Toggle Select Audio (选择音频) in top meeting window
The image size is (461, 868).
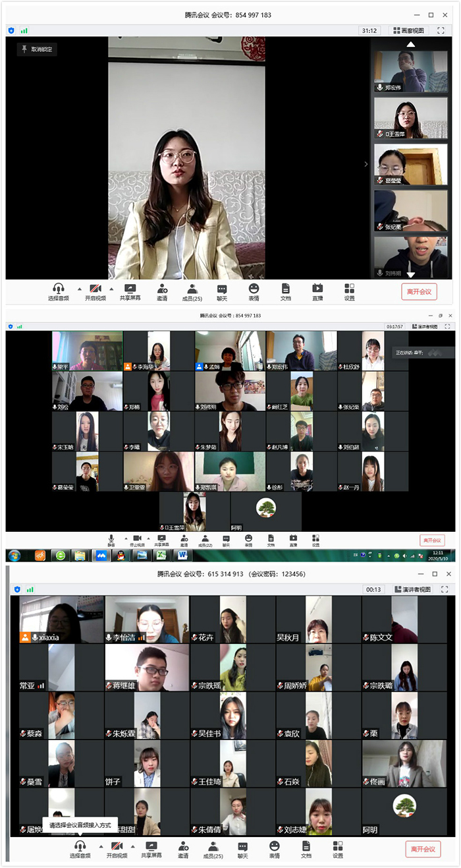click(58, 292)
